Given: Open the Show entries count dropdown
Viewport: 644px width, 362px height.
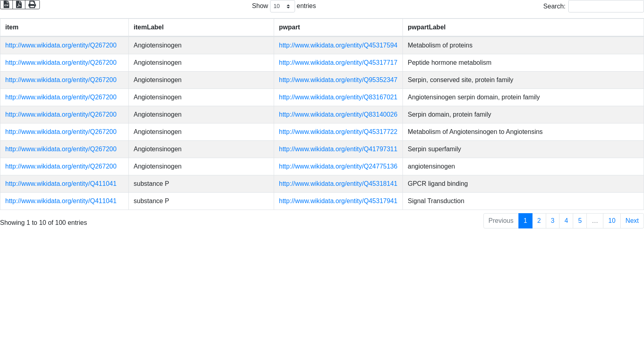Looking at the screenshot, I should 282,6.
